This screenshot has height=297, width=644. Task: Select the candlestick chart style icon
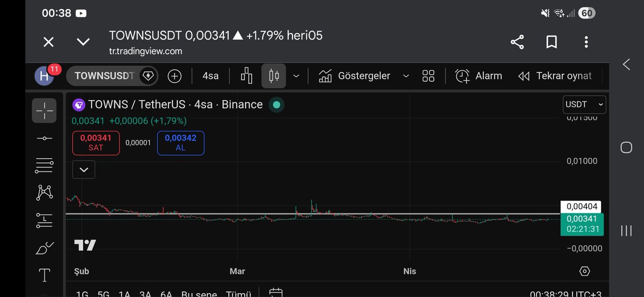(x=274, y=76)
